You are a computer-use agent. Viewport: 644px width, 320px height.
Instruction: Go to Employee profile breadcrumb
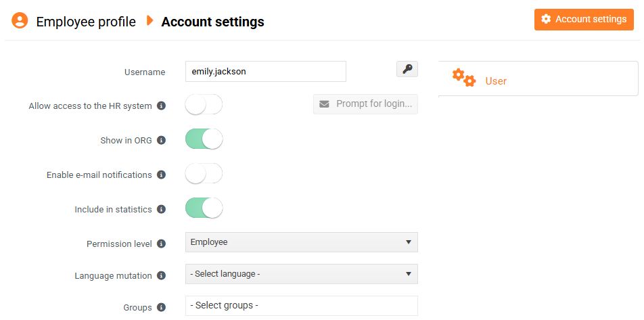point(86,22)
